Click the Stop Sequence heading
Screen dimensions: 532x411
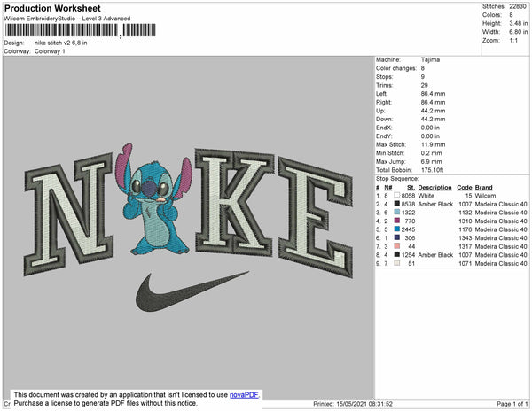click(397, 179)
